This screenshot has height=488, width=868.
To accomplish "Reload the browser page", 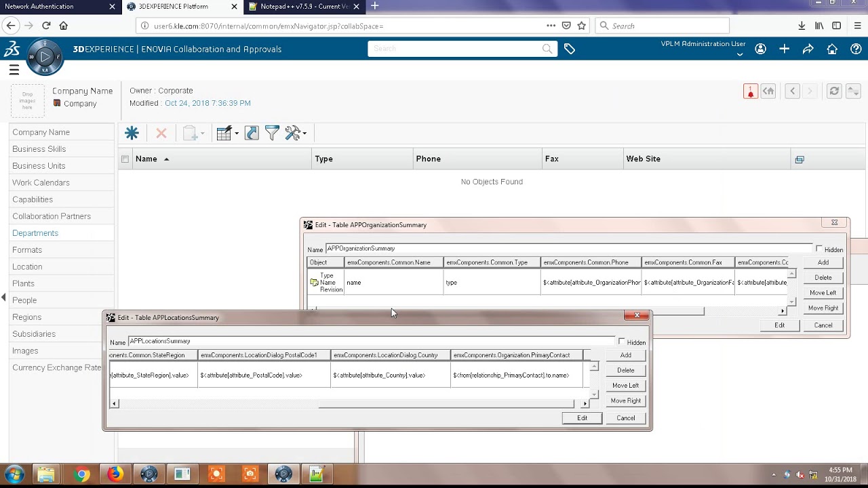I will tap(46, 26).
